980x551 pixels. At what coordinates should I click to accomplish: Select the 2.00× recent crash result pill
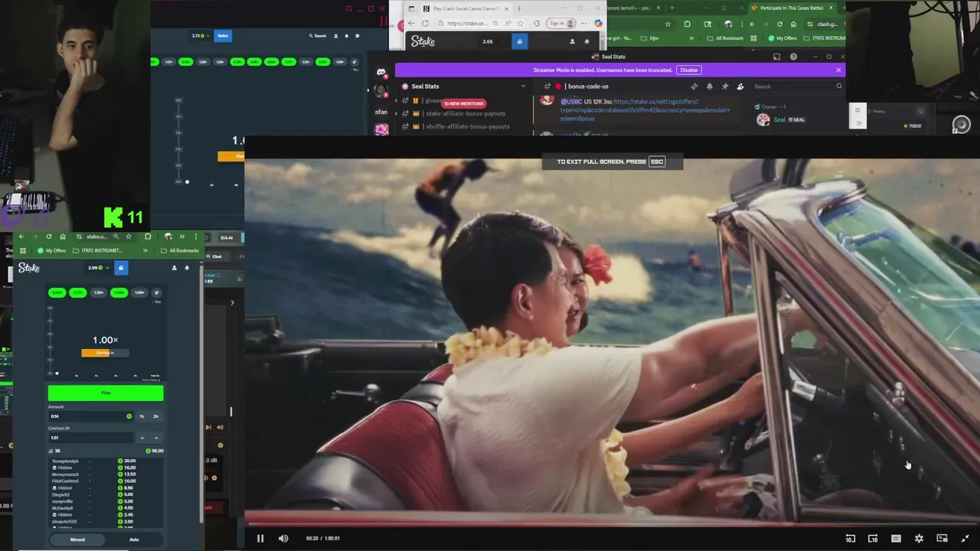119,292
